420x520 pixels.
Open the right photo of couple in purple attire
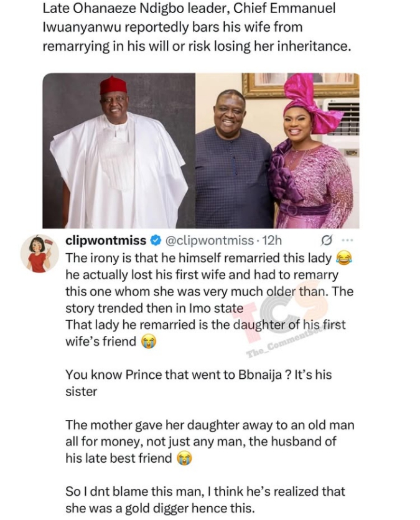click(278, 151)
